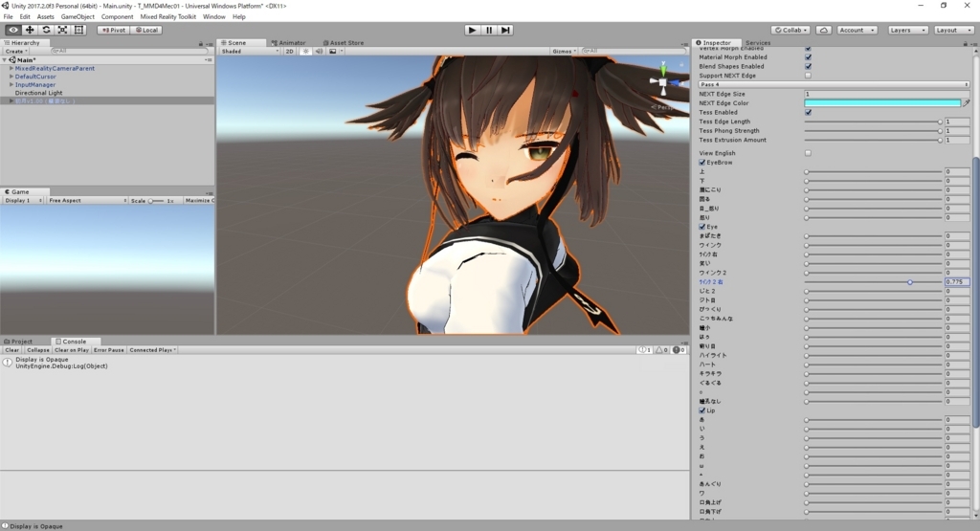Collapse the Main scene tree
Screen dimensions: 980x531
(x=5, y=60)
